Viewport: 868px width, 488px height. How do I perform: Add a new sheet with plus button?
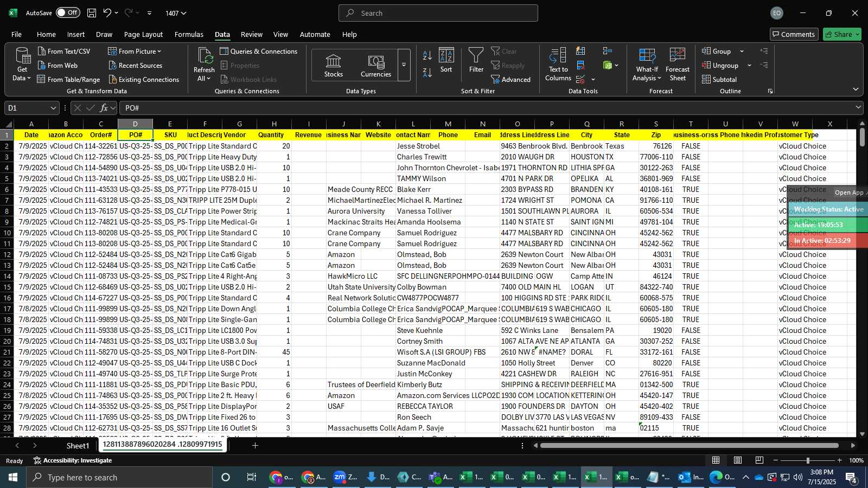point(255,445)
